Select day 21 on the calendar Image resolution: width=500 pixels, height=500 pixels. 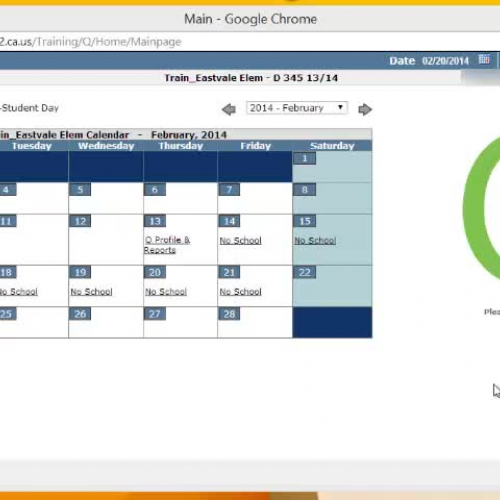[229, 272]
